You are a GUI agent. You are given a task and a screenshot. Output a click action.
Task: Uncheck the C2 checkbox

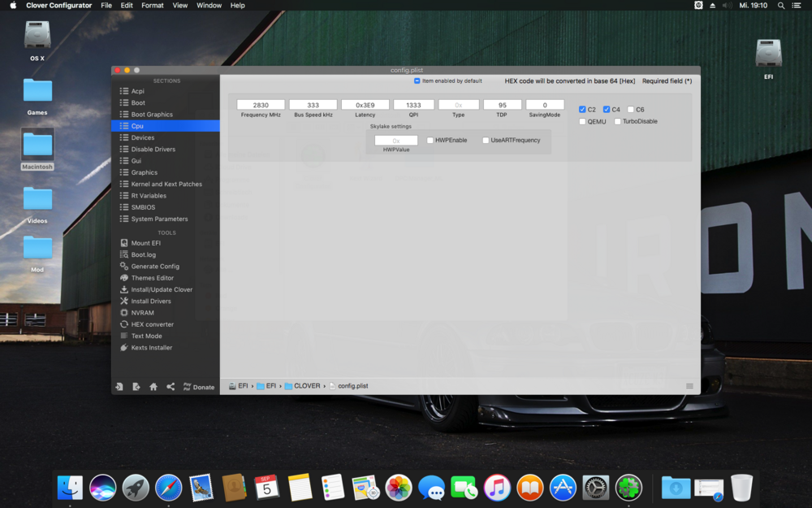pos(582,110)
